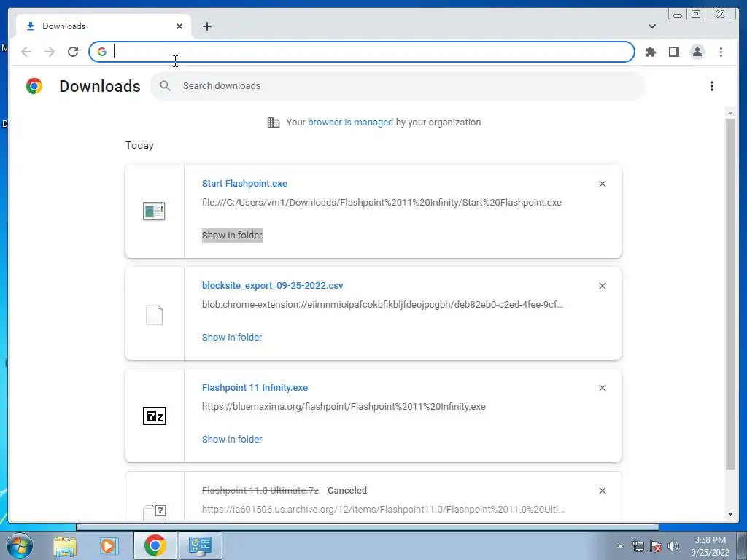Show Start Flashpoint.exe in folder
This screenshot has height=560, width=747.
(x=232, y=236)
